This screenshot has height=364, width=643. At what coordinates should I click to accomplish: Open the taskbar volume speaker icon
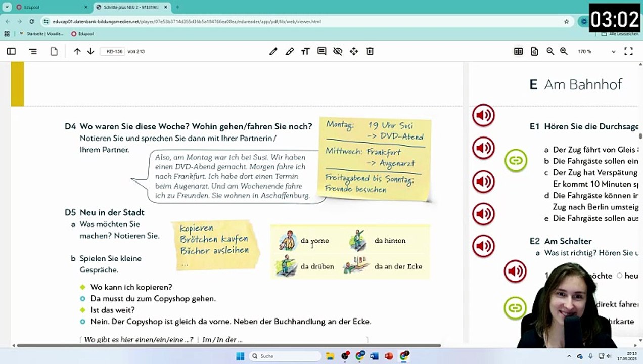click(x=609, y=356)
